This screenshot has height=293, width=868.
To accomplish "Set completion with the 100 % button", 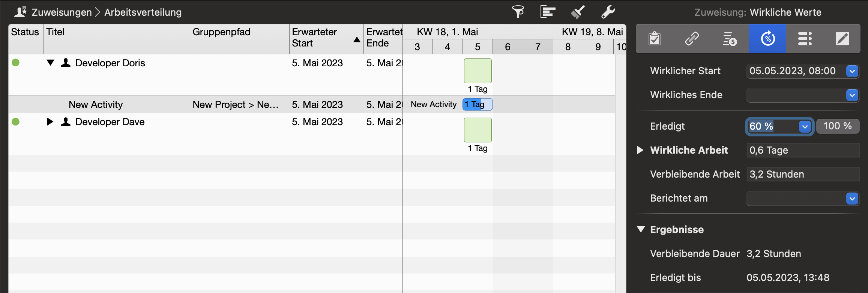I will pyautogui.click(x=838, y=126).
